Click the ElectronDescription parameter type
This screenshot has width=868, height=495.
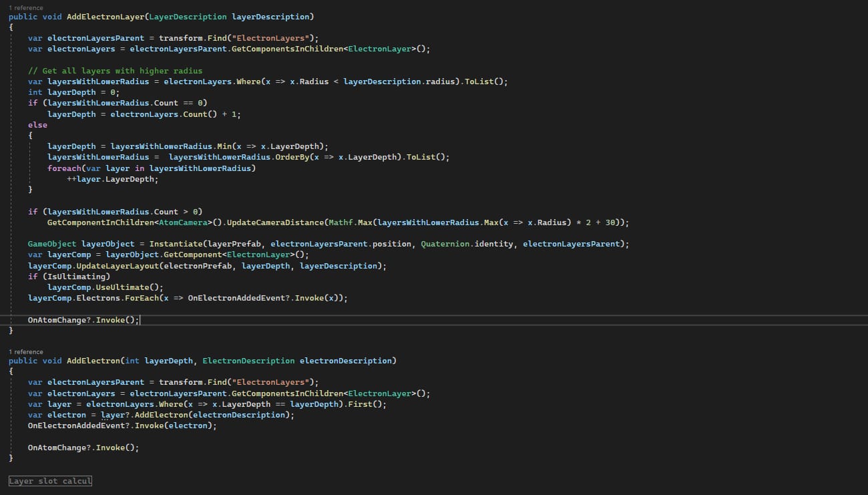click(248, 361)
